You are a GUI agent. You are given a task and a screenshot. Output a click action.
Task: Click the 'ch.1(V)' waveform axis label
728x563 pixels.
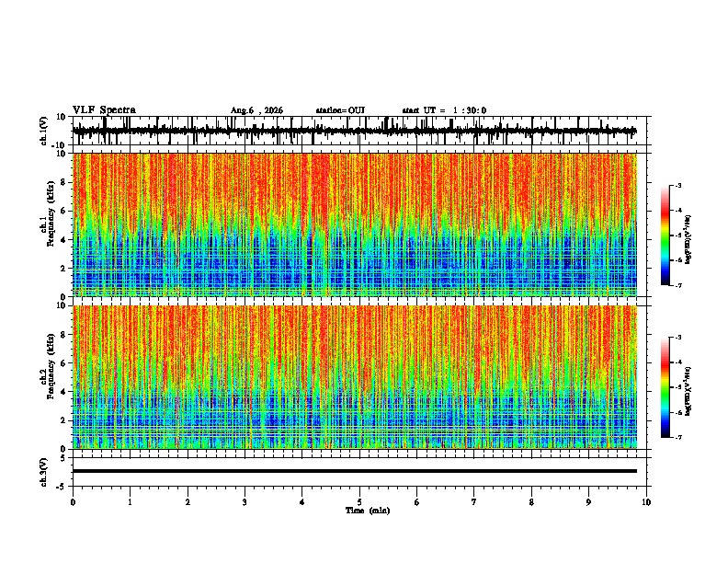[x=44, y=131]
